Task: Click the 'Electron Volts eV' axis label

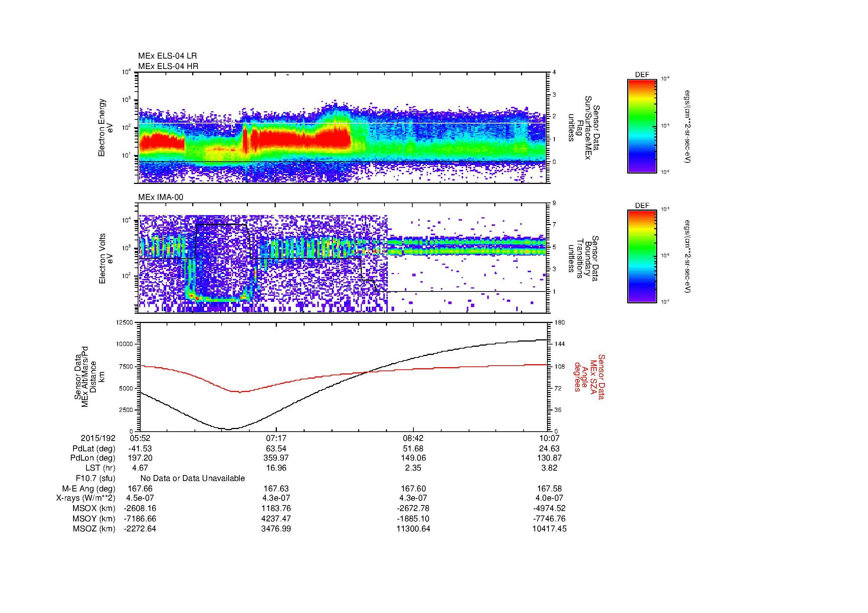Action: (106, 258)
